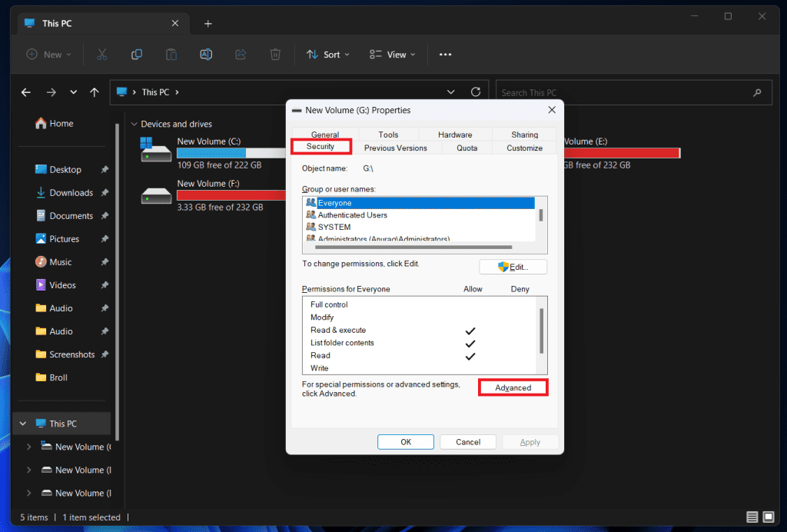The width and height of the screenshot is (787, 532).
Task: Click the Edit button to change permissions
Action: (x=513, y=266)
